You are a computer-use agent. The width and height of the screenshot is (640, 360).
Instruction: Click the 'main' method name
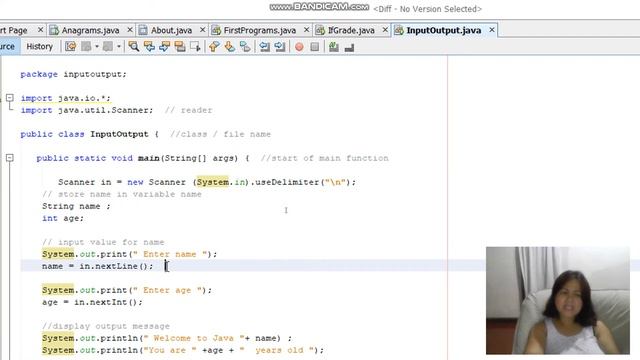[149, 158]
